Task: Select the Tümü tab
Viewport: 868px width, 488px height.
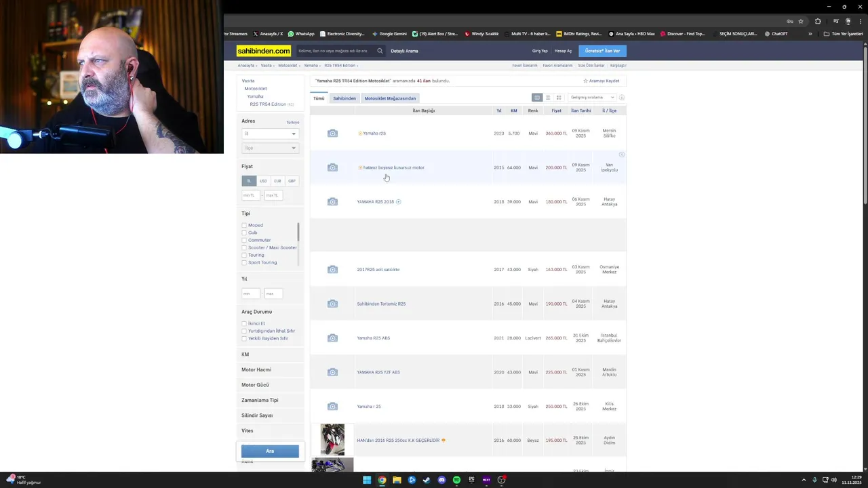Action: 319,98
